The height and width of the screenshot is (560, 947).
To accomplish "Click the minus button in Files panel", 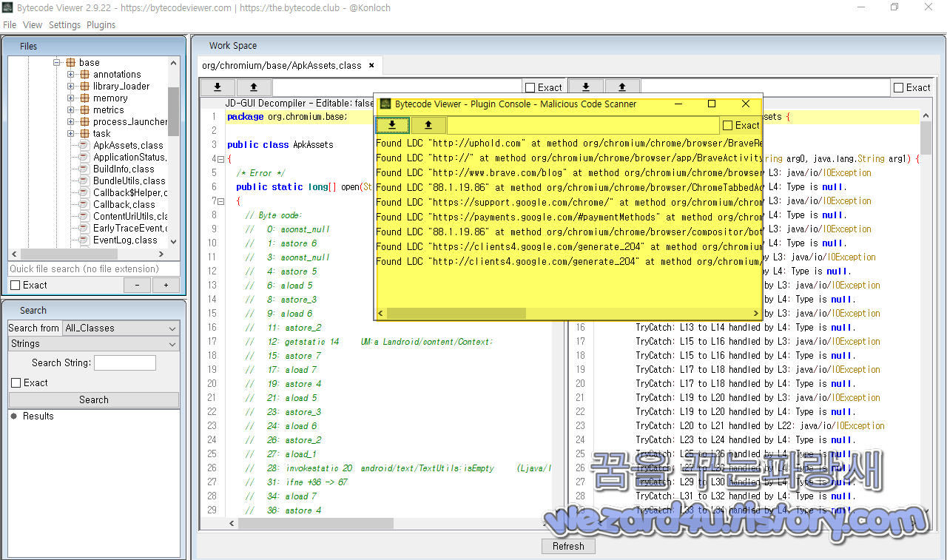I will pos(137,286).
